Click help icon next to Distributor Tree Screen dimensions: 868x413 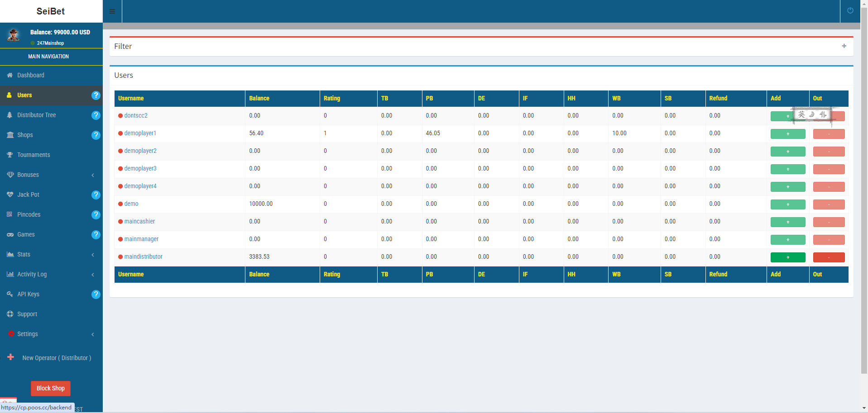(x=96, y=115)
